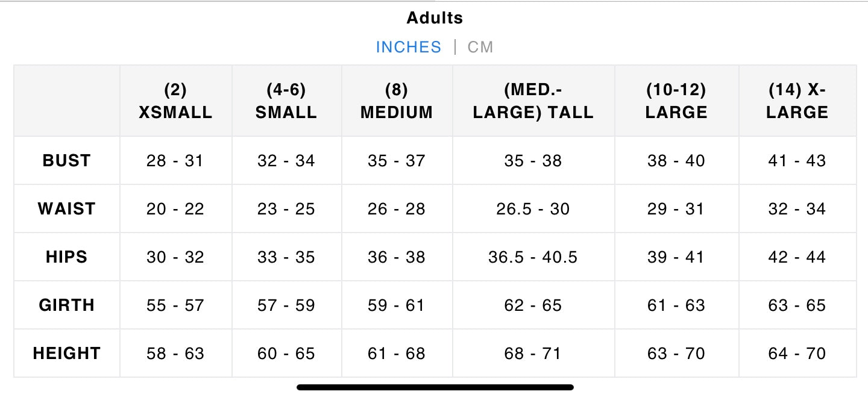
Task: Select the WAIST row label
Action: pos(66,209)
